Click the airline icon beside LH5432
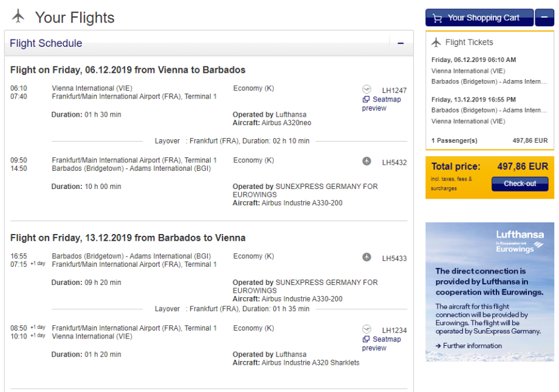Image resolution: width=559 pixels, height=392 pixels. click(366, 161)
